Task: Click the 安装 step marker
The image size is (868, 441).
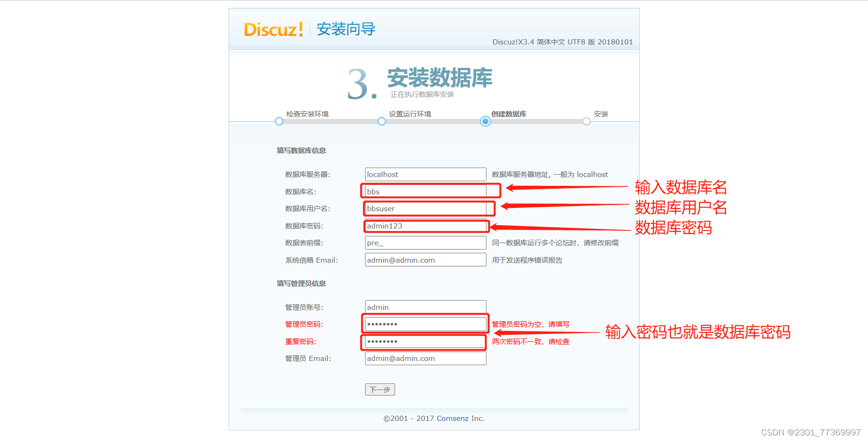Action: 586,121
